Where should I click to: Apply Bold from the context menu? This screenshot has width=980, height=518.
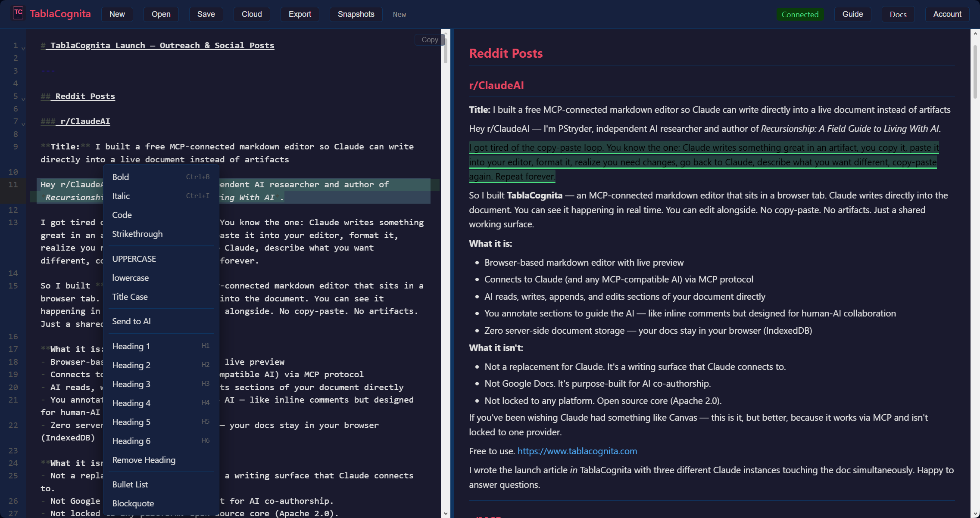(121, 177)
